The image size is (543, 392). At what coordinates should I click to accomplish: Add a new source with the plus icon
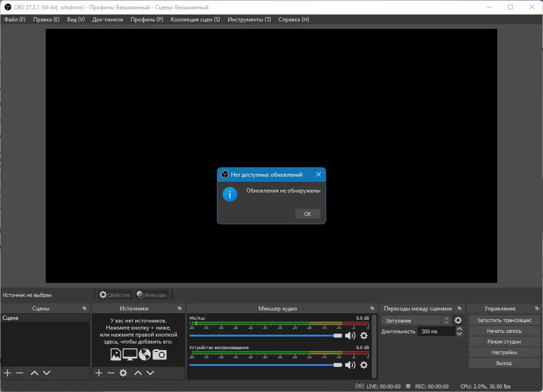pyautogui.click(x=98, y=372)
